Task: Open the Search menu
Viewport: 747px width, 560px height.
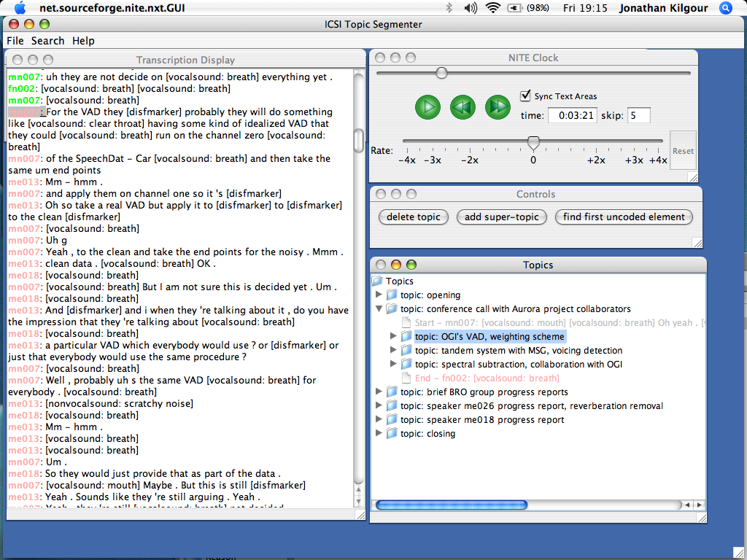Action: (x=47, y=41)
